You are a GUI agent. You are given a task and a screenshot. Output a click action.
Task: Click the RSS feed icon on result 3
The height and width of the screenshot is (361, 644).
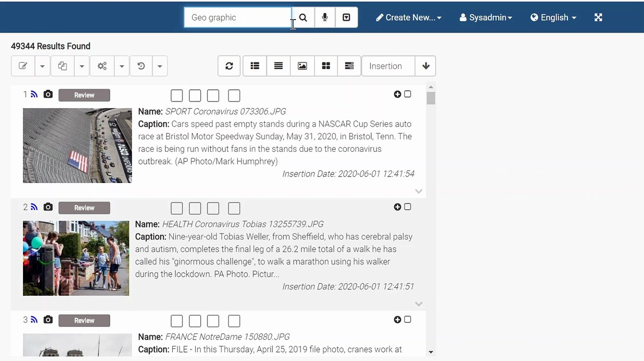pyautogui.click(x=34, y=320)
